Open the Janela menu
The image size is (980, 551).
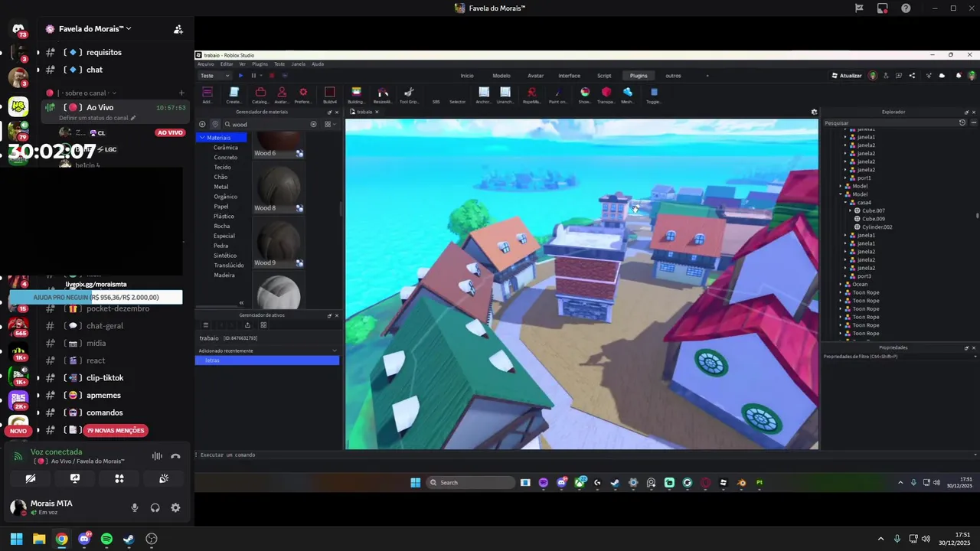coord(299,64)
